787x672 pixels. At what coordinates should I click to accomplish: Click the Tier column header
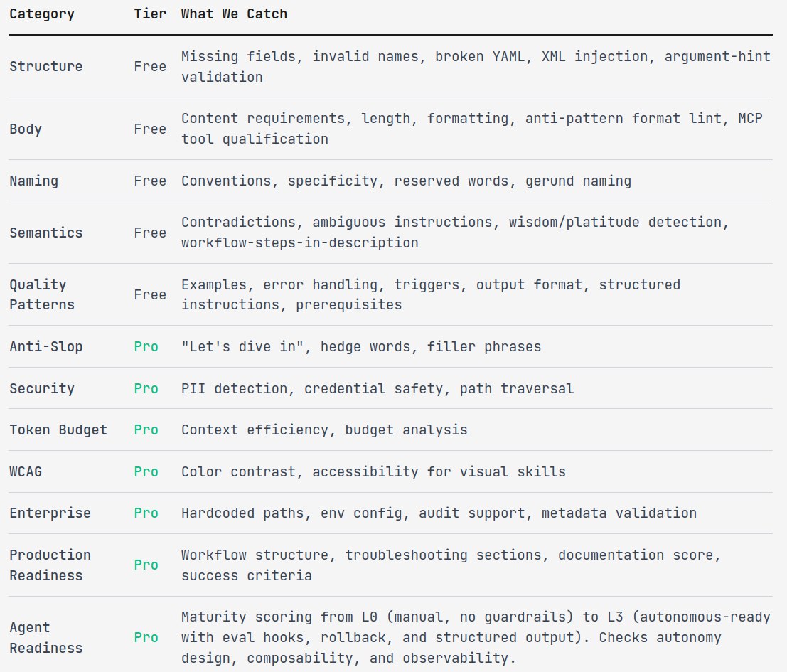(x=150, y=14)
